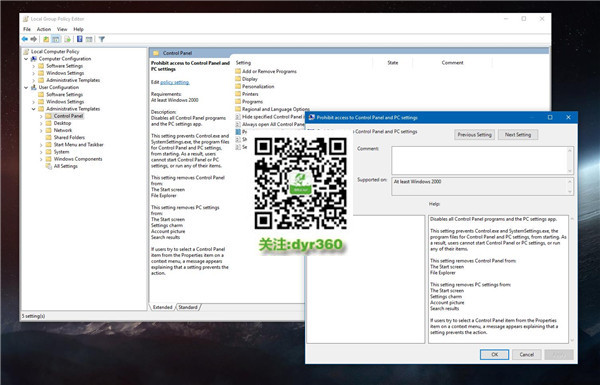Viewport: 600px width, 385px height.
Task: Expand the Control Panel tree node
Action: pyautogui.click(x=41, y=116)
